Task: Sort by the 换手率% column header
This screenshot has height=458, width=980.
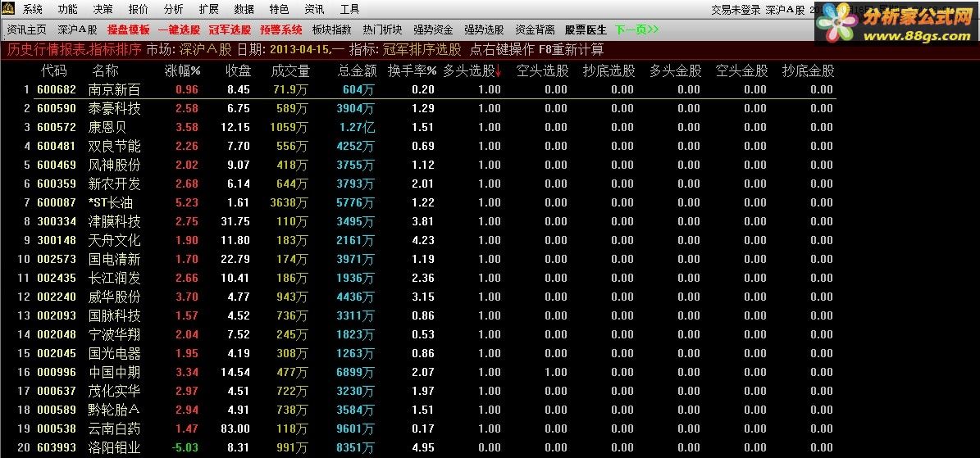Action: (412, 71)
